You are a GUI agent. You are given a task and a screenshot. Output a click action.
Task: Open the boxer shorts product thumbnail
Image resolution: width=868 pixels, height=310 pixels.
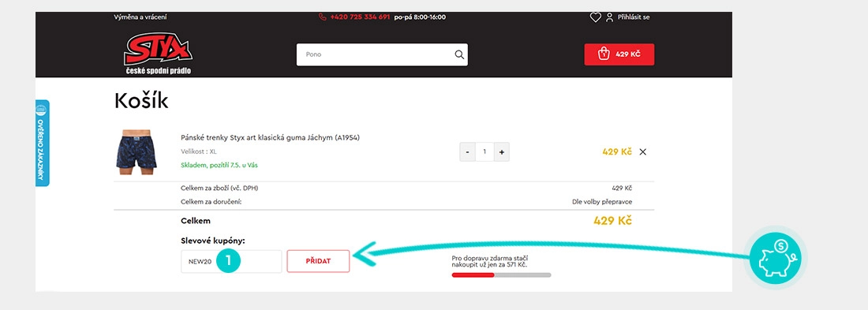[137, 151]
